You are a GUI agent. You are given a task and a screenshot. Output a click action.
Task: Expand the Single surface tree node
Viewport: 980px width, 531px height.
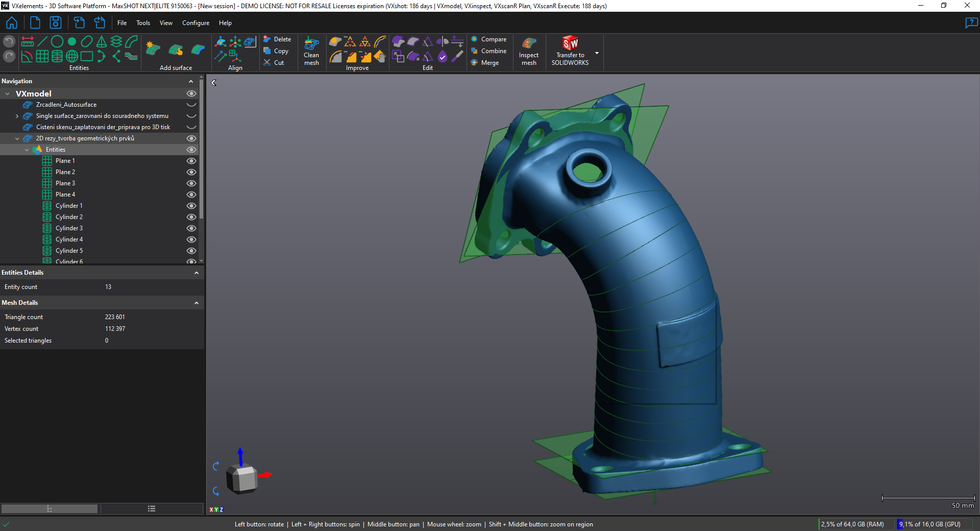point(17,116)
